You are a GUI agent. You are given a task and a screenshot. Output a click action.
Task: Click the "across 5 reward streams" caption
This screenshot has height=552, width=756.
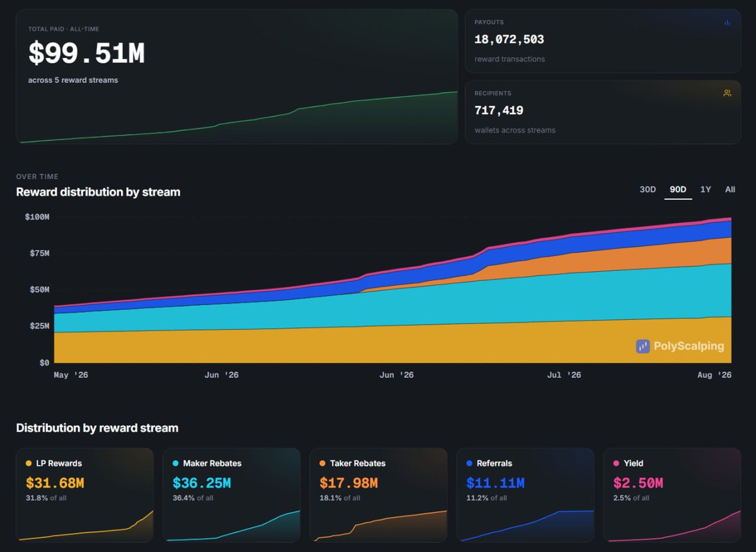click(73, 80)
